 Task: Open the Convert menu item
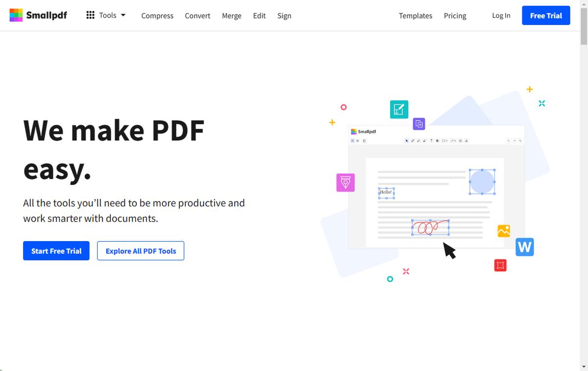coord(197,16)
